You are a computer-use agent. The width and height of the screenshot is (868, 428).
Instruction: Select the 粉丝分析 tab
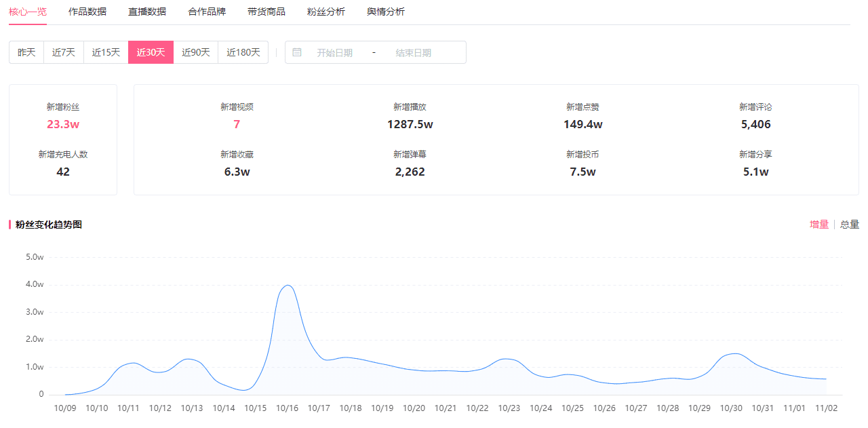326,12
